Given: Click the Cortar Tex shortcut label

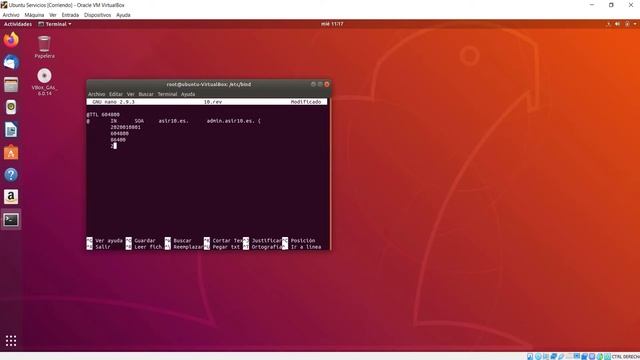Looking at the screenshot, I should 228,240.
